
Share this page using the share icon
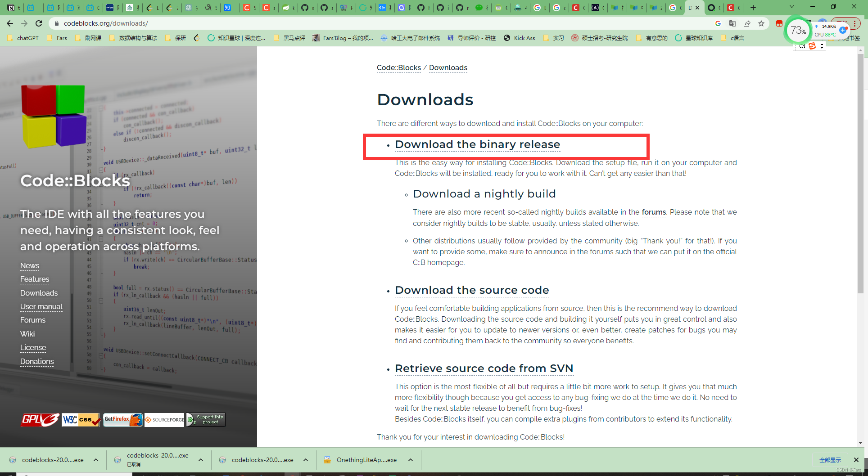pos(747,23)
